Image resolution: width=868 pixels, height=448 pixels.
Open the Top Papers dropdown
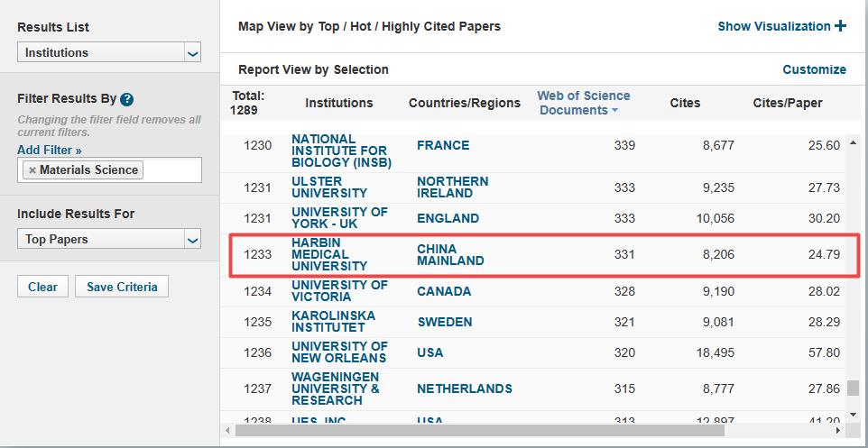[109, 240]
